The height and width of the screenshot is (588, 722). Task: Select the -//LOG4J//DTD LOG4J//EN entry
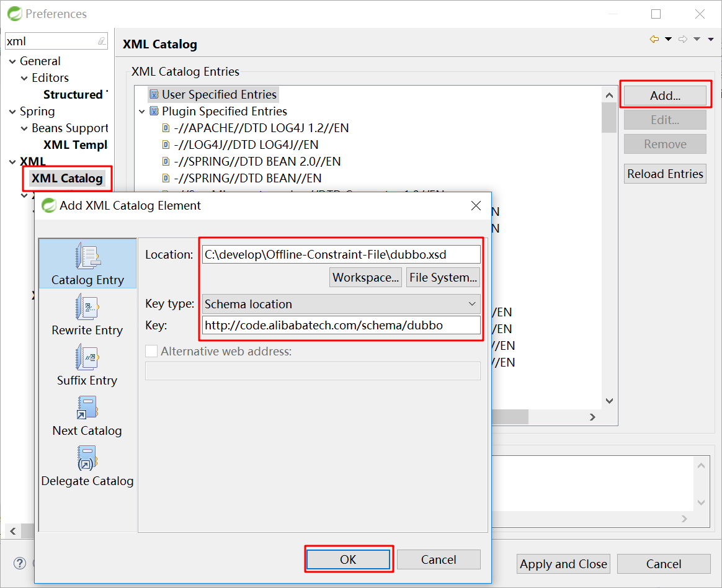tap(246, 145)
